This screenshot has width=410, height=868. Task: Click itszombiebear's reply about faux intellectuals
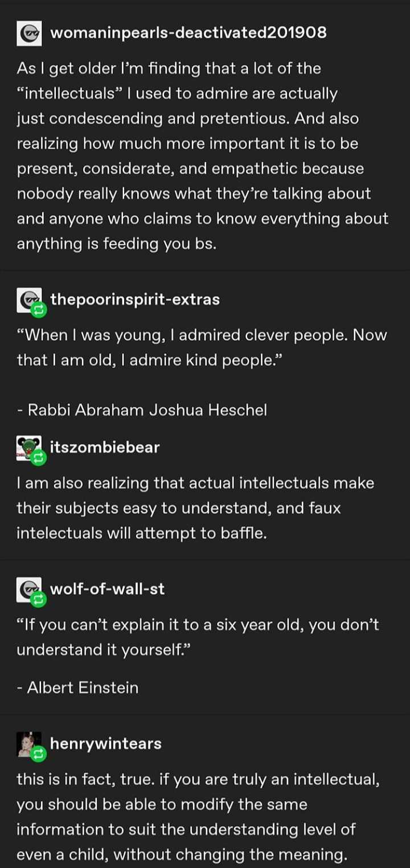(x=195, y=507)
